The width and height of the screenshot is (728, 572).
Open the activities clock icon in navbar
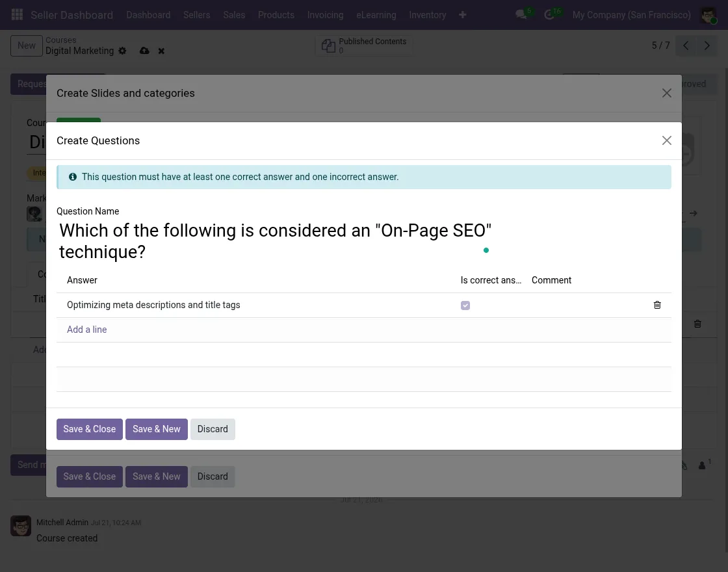549,15
